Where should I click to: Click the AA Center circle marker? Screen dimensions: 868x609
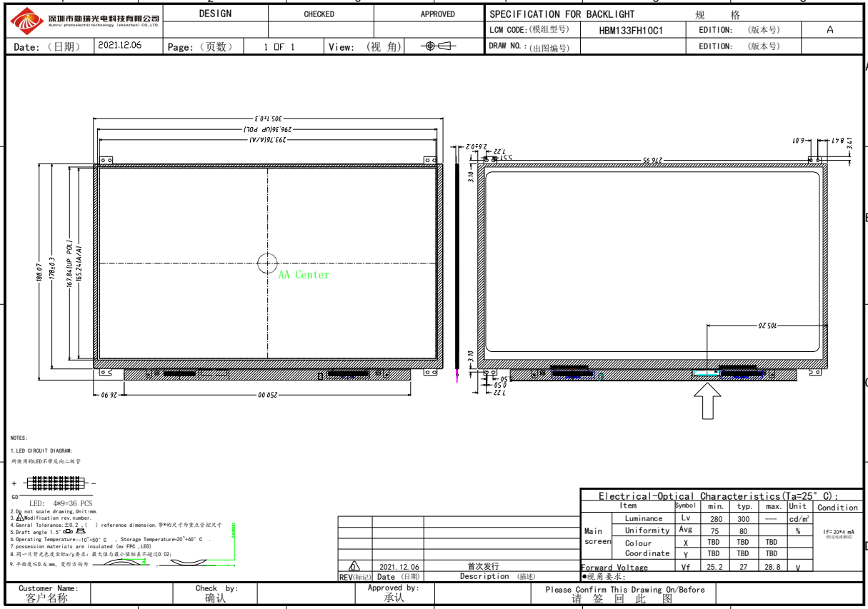tap(267, 263)
